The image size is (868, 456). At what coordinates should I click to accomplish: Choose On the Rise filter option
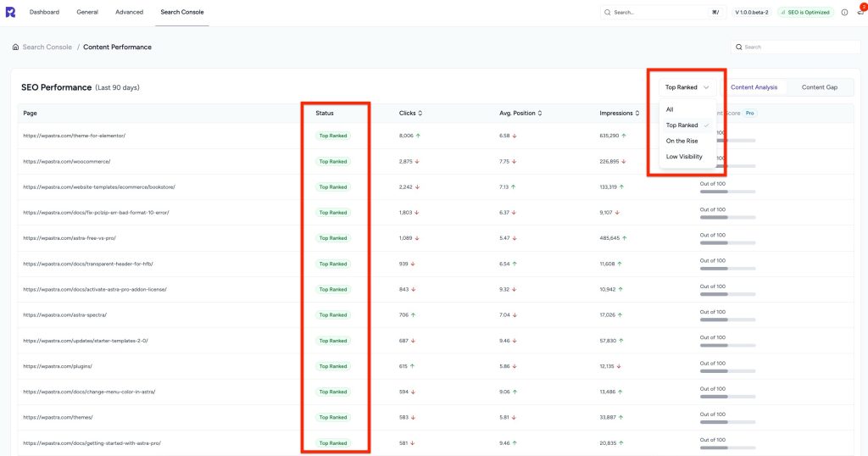coord(687,141)
